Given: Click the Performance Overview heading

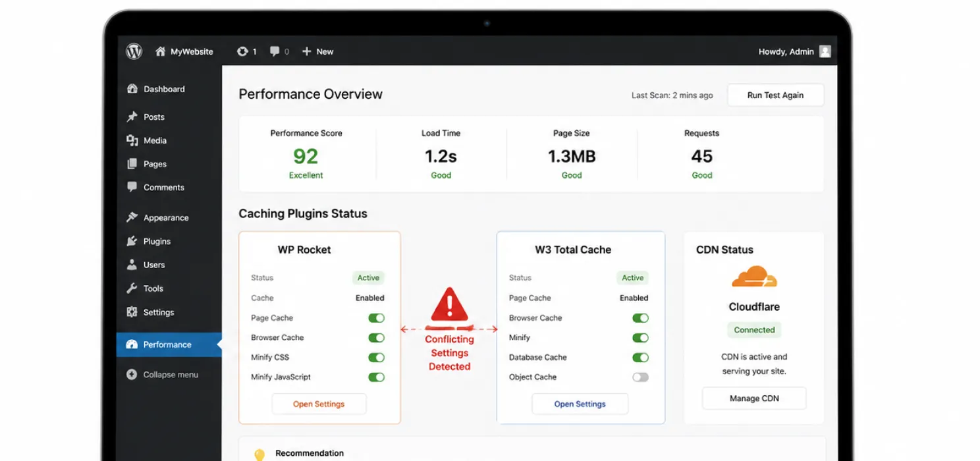Looking at the screenshot, I should 310,94.
